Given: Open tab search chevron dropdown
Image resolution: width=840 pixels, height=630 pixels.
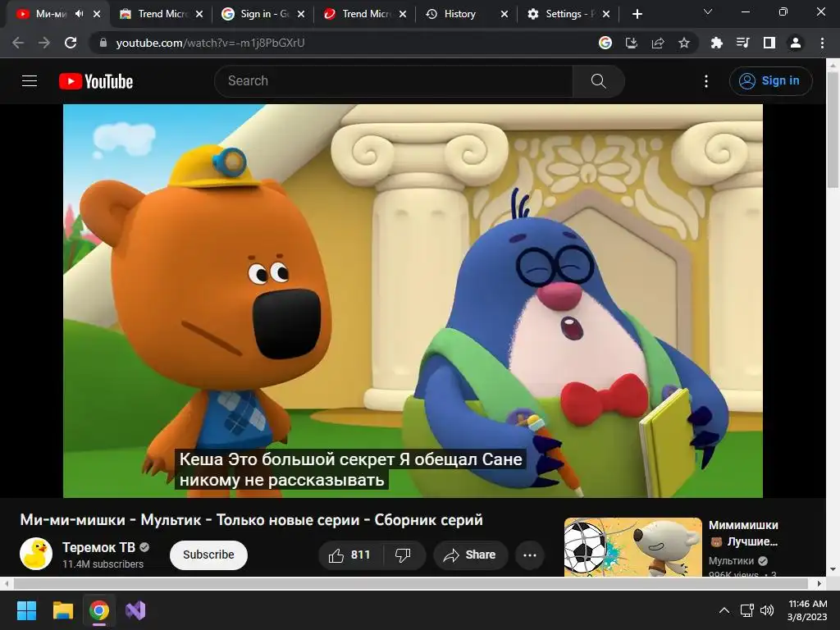Looking at the screenshot, I should (708, 11).
